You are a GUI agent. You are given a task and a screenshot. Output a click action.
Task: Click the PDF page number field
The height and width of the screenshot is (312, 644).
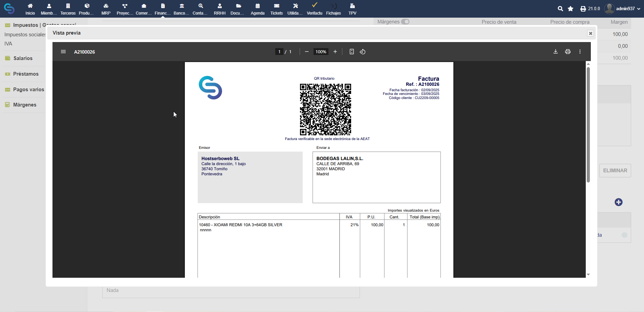[x=279, y=52]
